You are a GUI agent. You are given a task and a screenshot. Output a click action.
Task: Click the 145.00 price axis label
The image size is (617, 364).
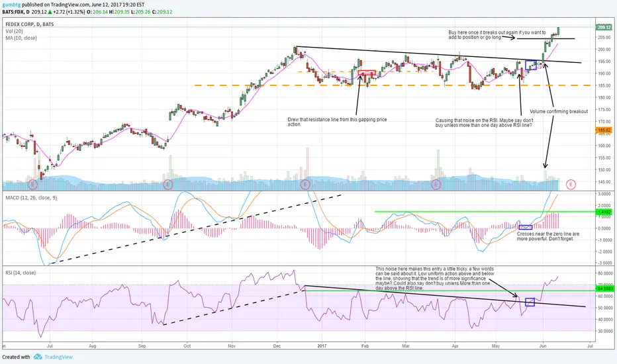tap(604, 182)
